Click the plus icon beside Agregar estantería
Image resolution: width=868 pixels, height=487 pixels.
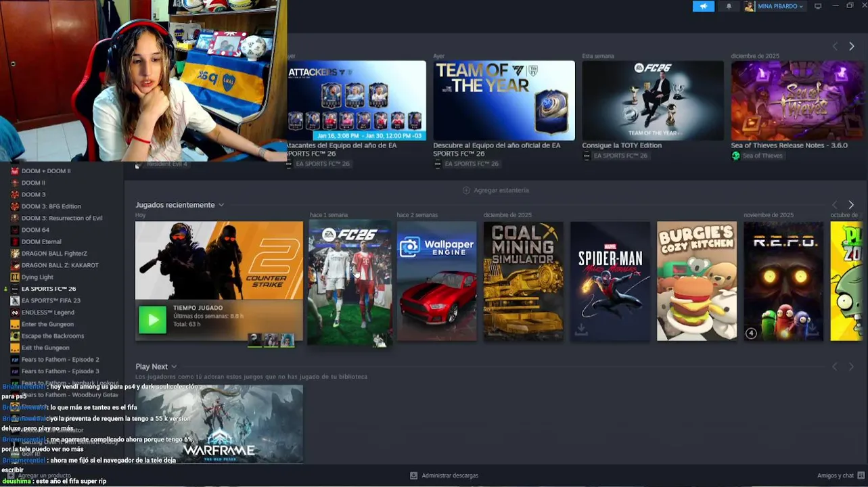click(x=466, y=190)
